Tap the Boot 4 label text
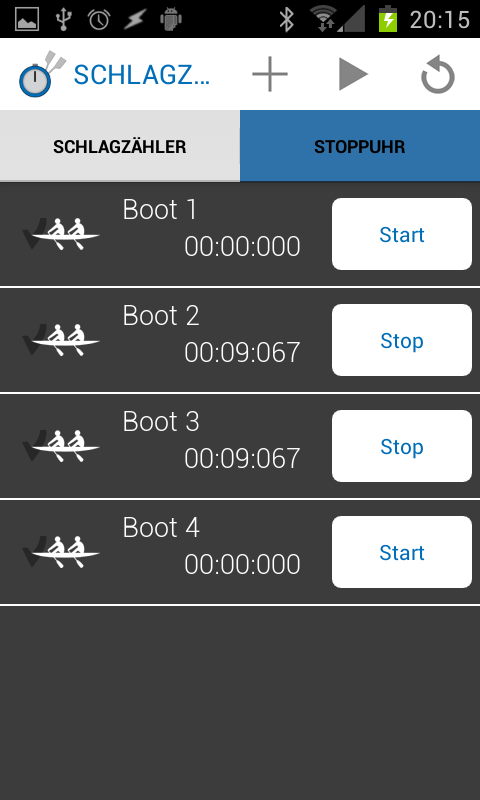Image resolution: width=480 pixels, height=800 pixels. pos(161,528)
